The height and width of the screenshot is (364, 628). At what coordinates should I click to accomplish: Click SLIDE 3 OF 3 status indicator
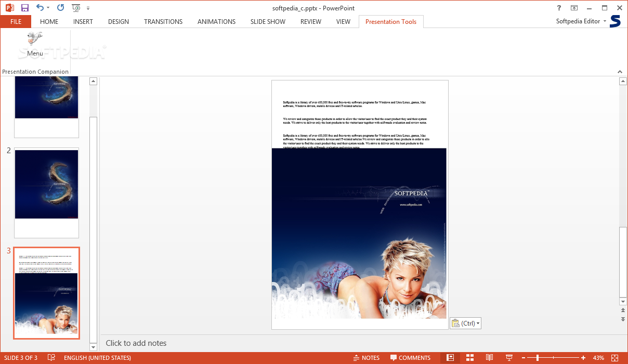(21, 358)
